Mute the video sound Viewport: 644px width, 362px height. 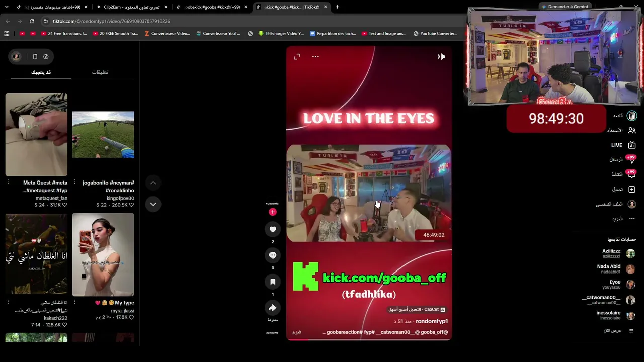pos(441,57)
